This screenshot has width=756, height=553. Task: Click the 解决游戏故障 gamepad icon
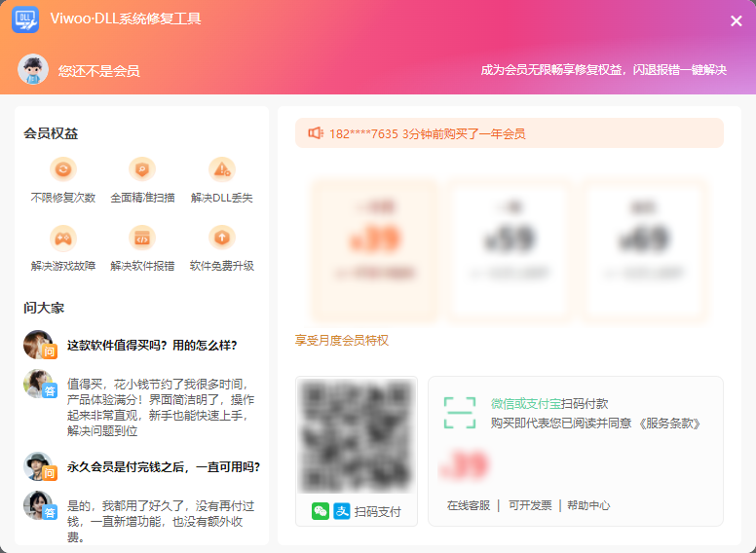click(x=63, y=238)
